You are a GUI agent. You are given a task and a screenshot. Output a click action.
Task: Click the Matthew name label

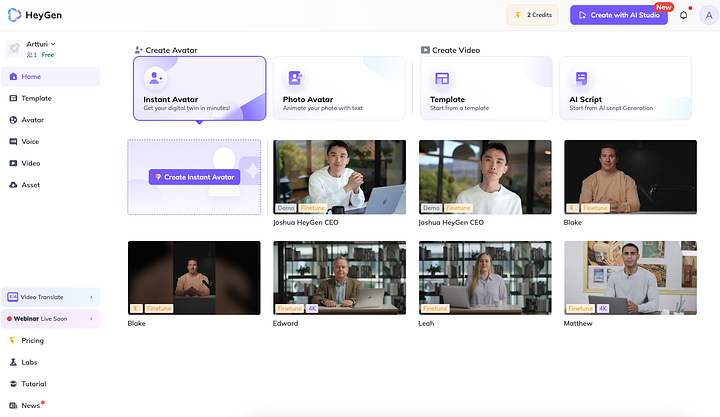click(x=578, y=323)
